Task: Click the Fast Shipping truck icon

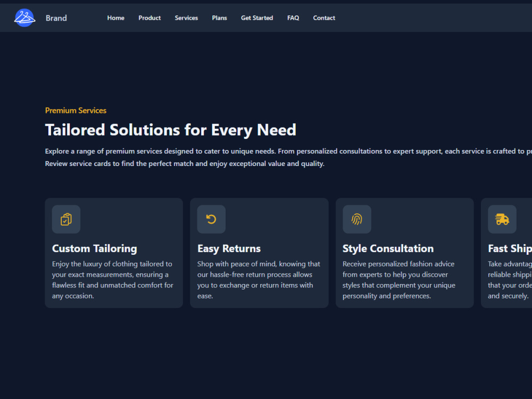Action: (502, 219)
